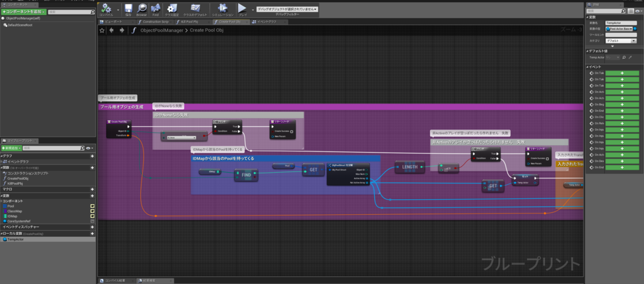
Task: Open KillPoolPbj function in My Blueprint
Action: tap(16, 183)
